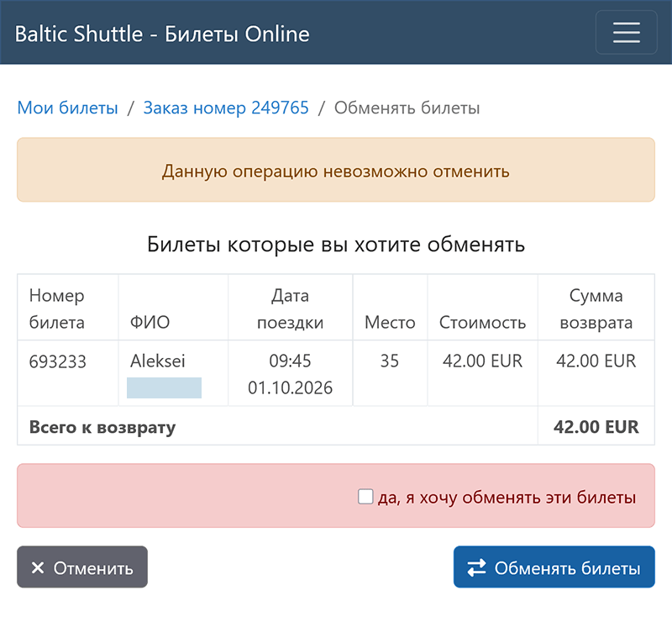Viewport: 672px width, 622px height.
Task: Click seat number 35
Action: pos(390,361)
